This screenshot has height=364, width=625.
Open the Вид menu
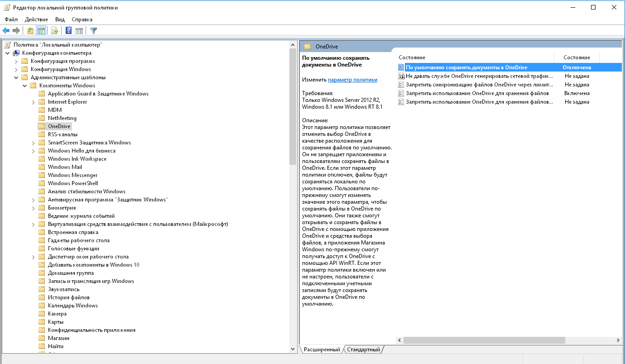coord(60,19)
